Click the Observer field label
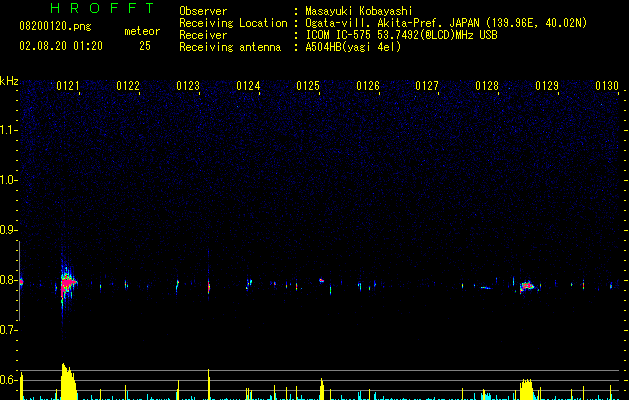The height and width of the screenshot is (400, 629). pyautogui.click(x=203, y=11)
